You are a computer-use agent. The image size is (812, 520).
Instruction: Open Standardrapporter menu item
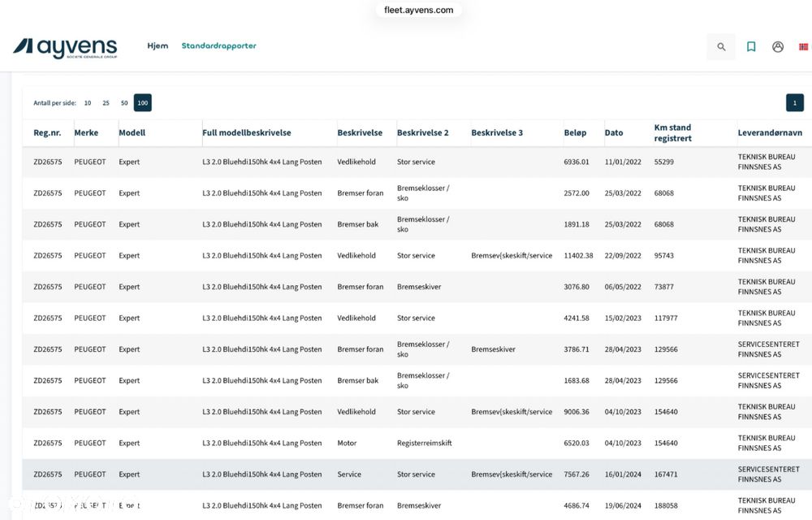click(218, 45)
